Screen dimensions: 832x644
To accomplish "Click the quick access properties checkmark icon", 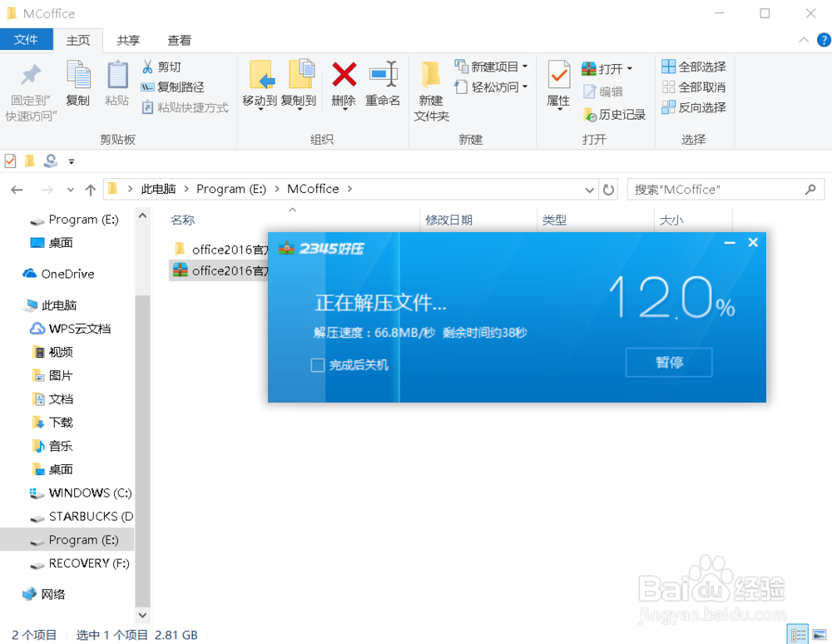I will (10, 161).
